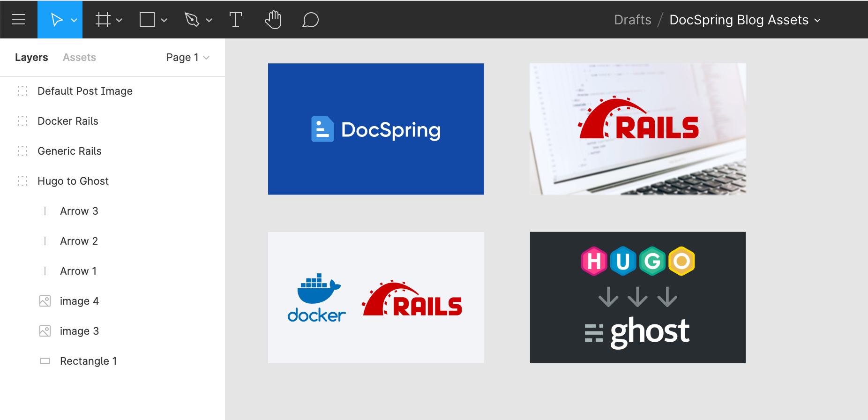Screen dimensions: 868x420
Task: Click frame icon beside Generic Rails
Action: [22, 151]
